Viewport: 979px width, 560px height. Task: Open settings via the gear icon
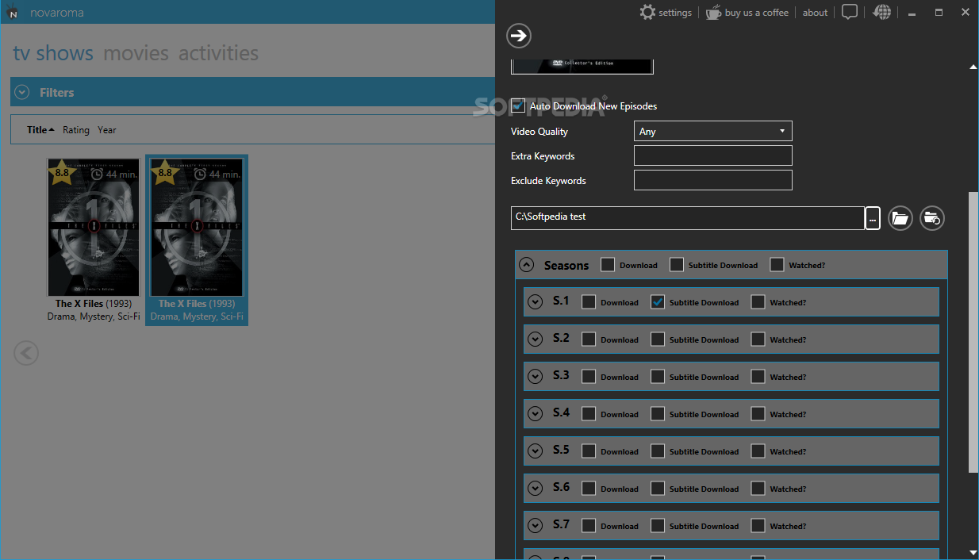[x=647, y=12]
